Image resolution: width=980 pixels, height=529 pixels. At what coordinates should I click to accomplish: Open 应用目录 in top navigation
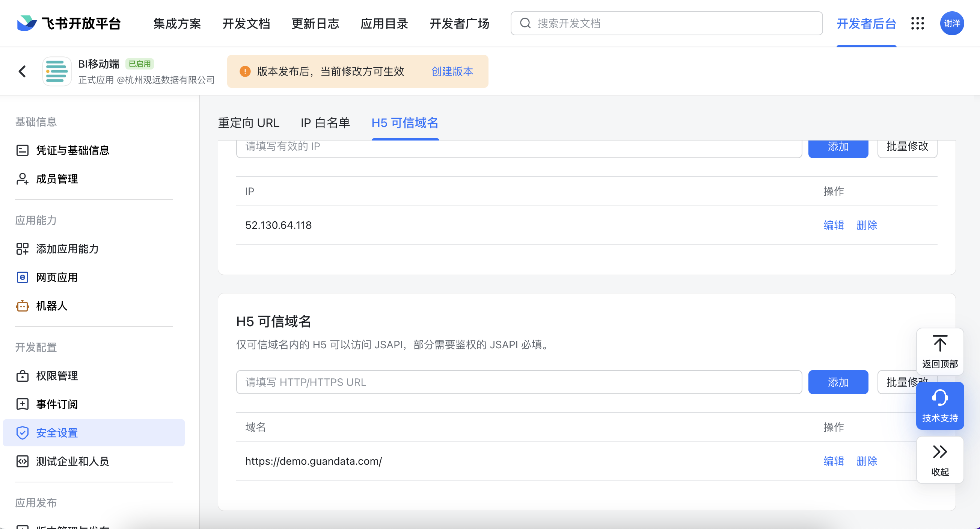point(384,23)
